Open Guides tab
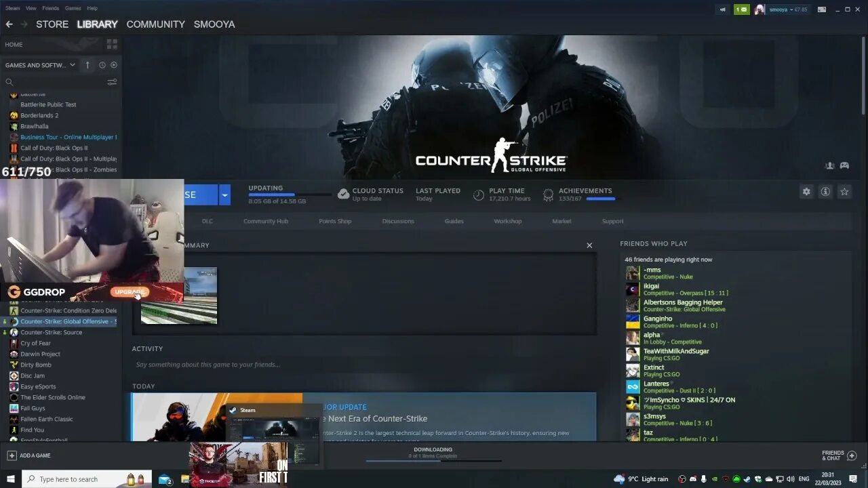 (454, 221)
